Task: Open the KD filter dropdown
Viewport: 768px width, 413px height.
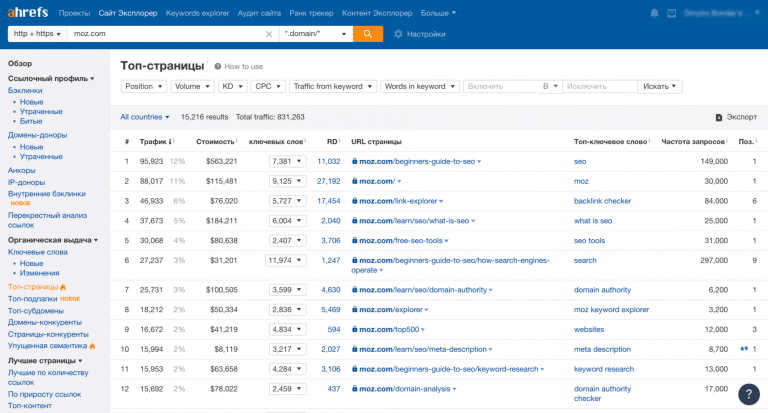Action: point(233,86)
